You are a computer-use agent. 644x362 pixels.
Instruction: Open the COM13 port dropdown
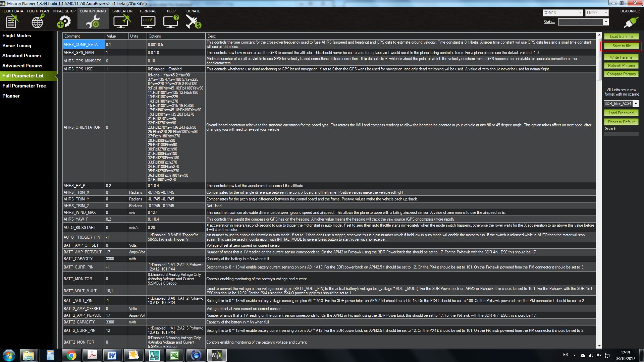(580, 13)
